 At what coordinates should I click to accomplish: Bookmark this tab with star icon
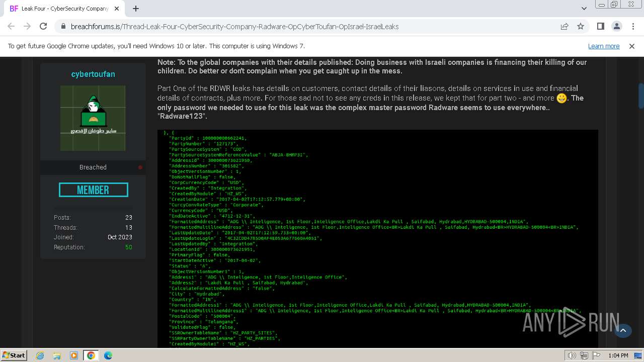coord(581,26)
